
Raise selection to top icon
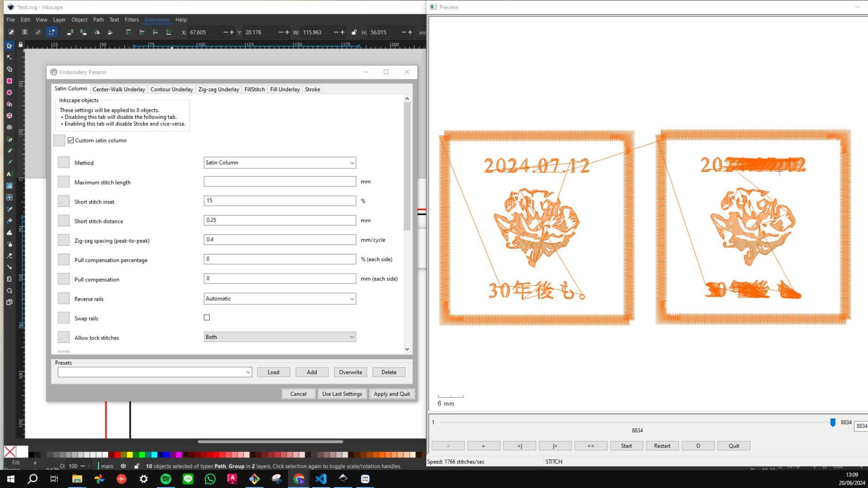click(128, 32)
